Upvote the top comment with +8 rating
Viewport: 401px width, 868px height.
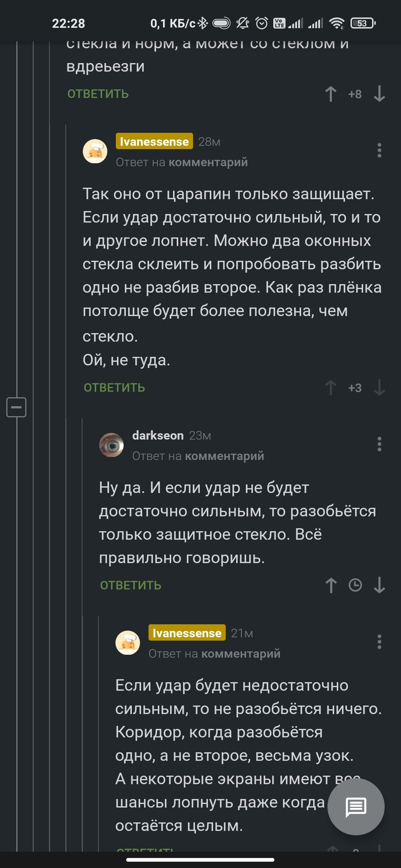point(330,94)
